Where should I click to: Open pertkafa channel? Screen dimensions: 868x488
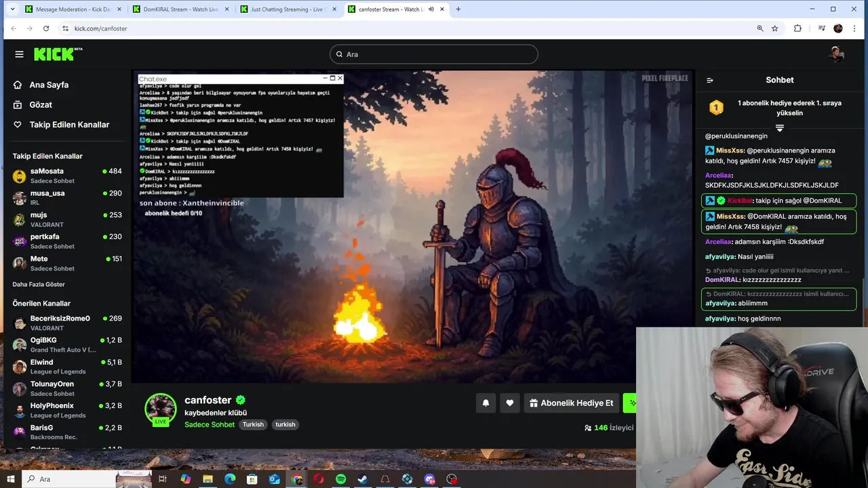coord(66,241)
